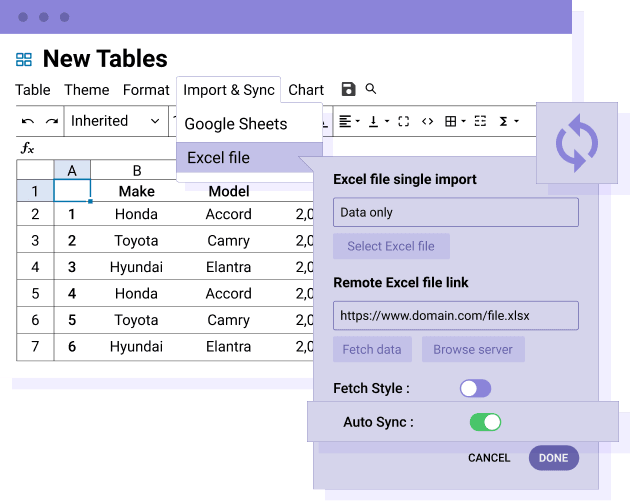The width and height of the screenshot is (630, 501).
Task: Enable the Fetch Style toggle
Action: 475,388
